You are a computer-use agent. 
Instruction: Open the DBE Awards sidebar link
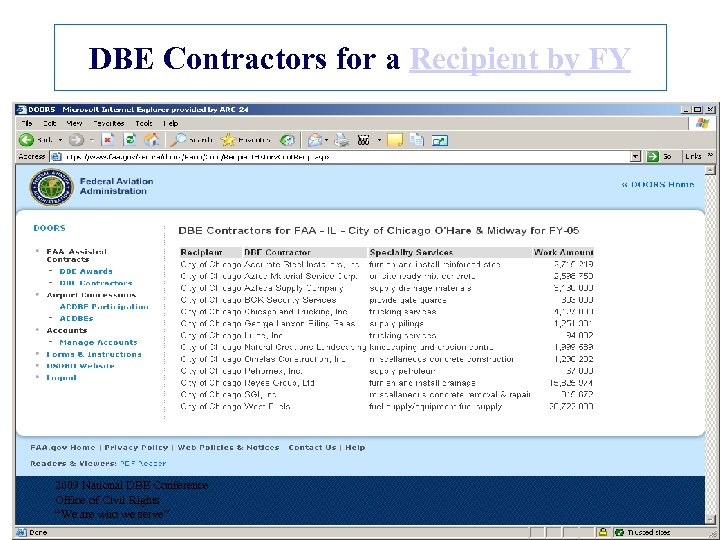86,271
